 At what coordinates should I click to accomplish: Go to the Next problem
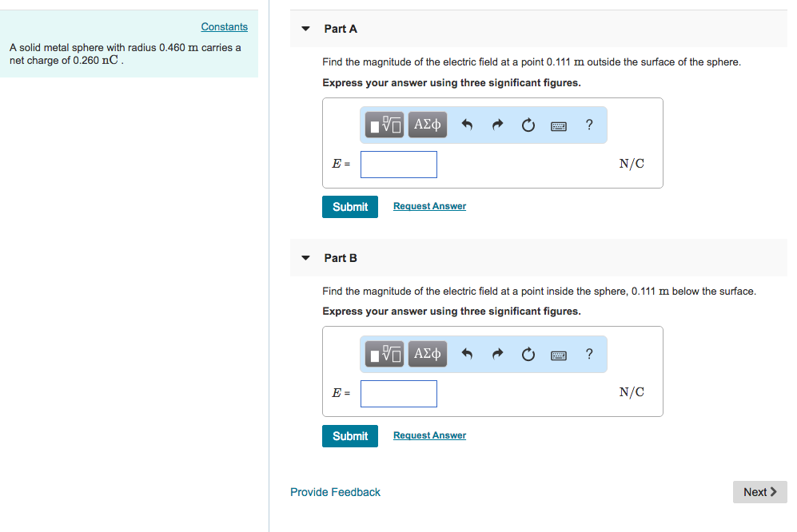click(x=759, y=492)
